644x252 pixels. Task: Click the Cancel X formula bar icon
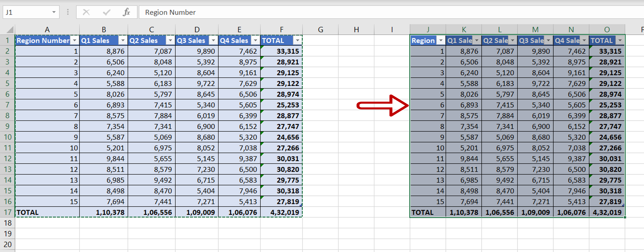(x=86, y=12)
